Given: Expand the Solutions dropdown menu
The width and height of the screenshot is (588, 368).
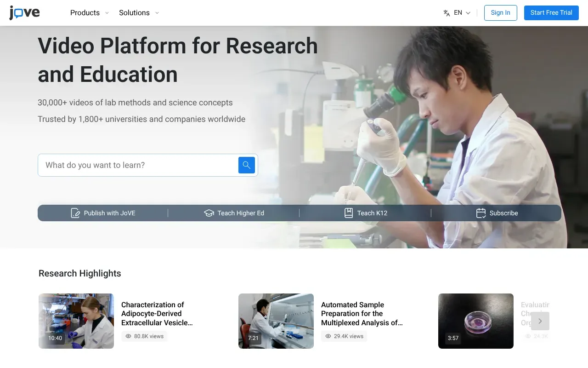Looking at the screenshot, I should coord(139,13).
